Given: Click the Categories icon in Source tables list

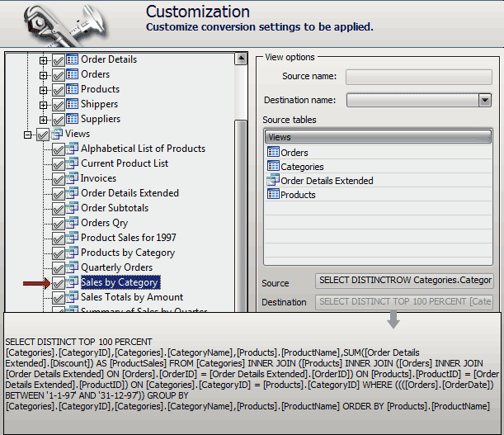Looking at the screenshot, I should [273, 166].
